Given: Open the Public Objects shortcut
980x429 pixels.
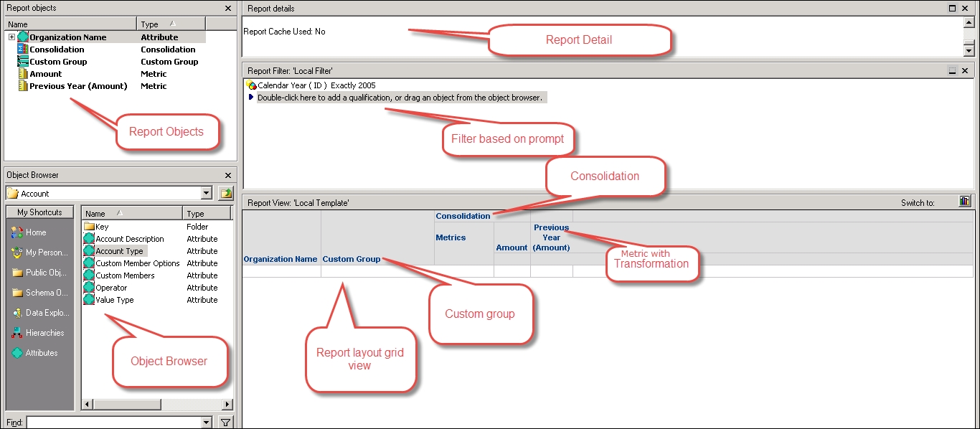Looking at the screenshot, I should click(x=40, y=273).
